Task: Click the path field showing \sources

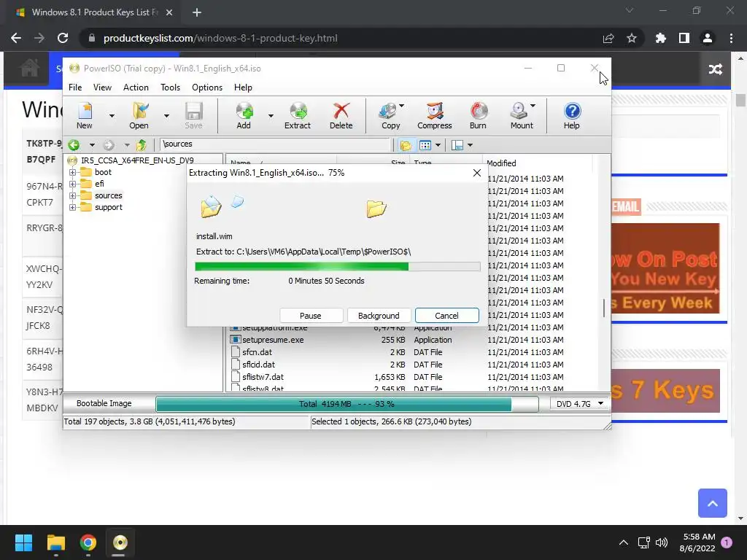Action: 275,144
